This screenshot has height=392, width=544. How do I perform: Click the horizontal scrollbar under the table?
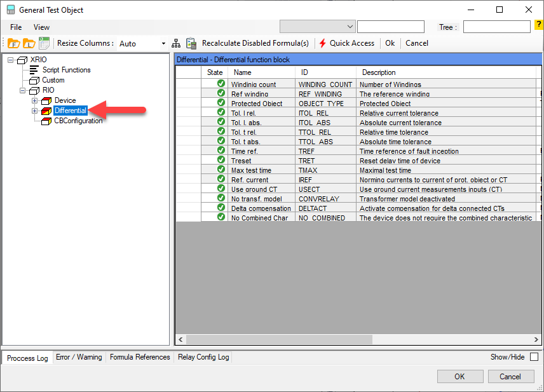(x=356, y=340)
